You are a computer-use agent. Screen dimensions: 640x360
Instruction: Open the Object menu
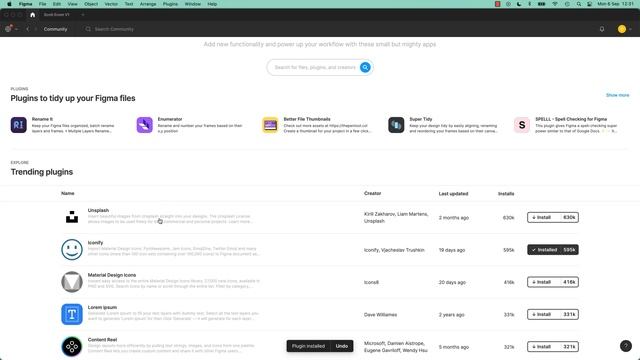[x=91, y=4]
